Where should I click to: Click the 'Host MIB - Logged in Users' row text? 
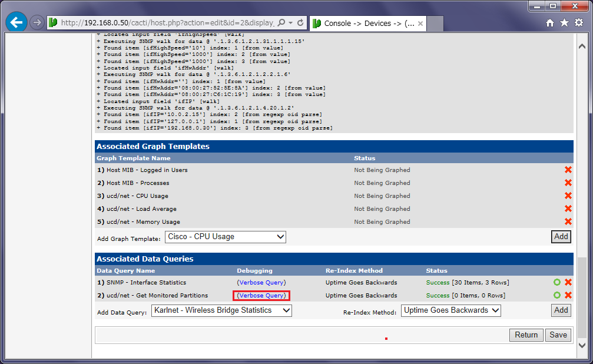tap(147, 170)
